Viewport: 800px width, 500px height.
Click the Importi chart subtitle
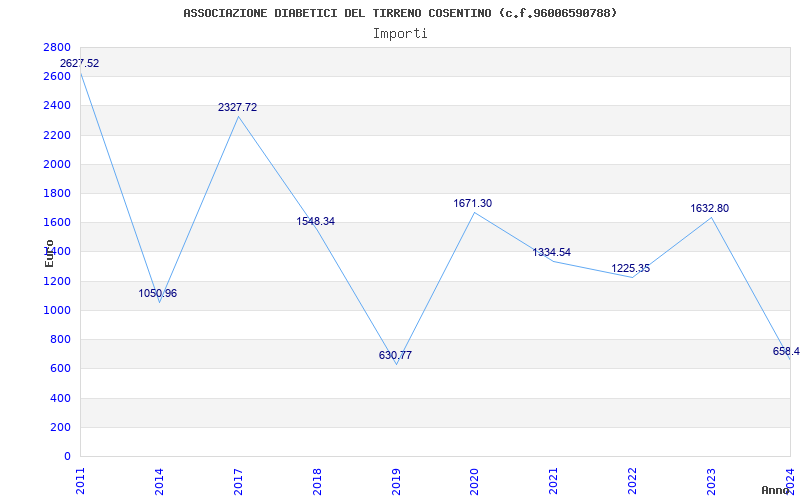pos(400,34)
